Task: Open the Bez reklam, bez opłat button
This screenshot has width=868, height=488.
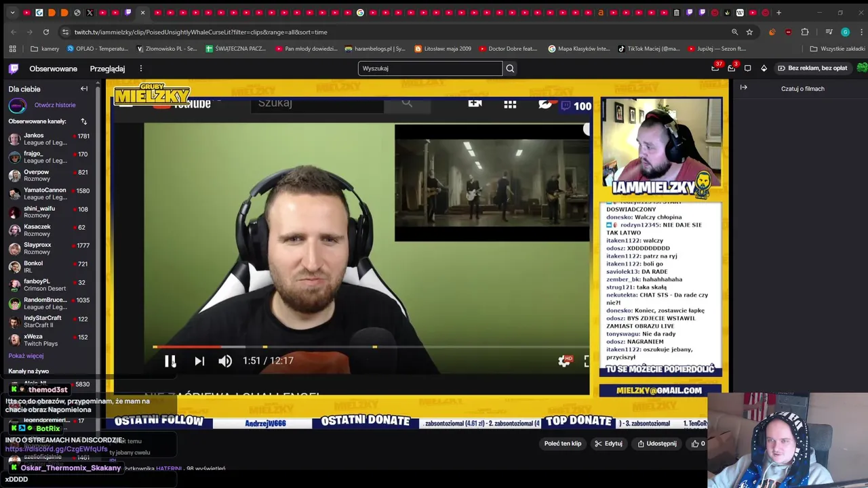Action: coord(812,68)
